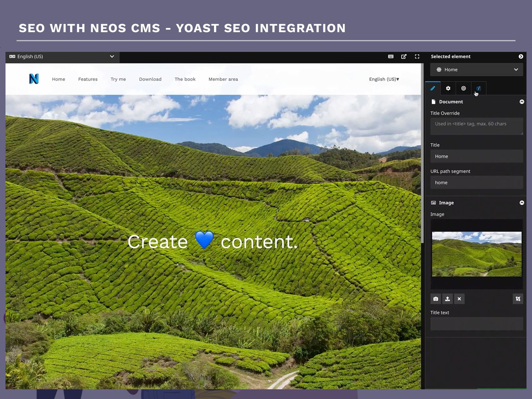
Task: Open the crop image tool
Action: point(518,299)
